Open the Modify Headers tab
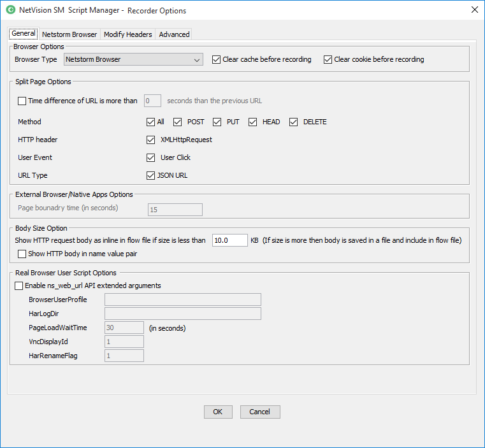This screenshot has height=448, width=485. (127, 34)
